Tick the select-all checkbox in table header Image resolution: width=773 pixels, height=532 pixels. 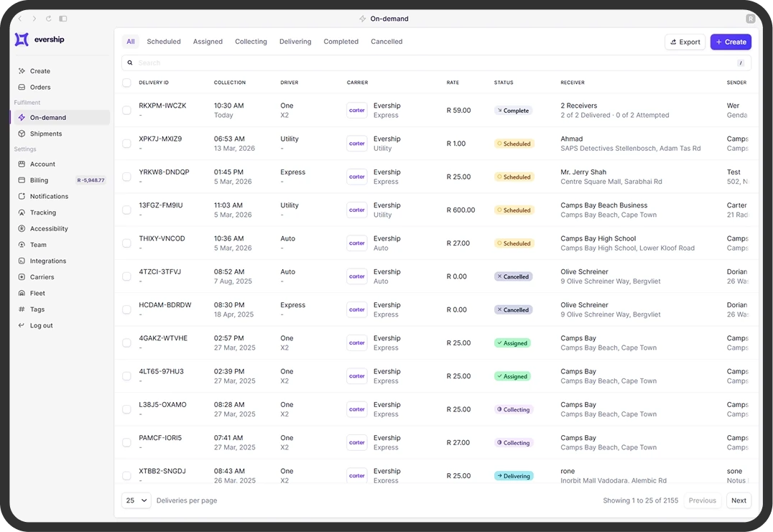(x=126, y=83)
